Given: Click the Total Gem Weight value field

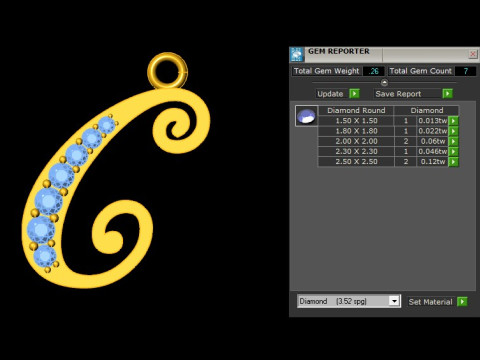Looking at the screenshot, I should (374, 71).
